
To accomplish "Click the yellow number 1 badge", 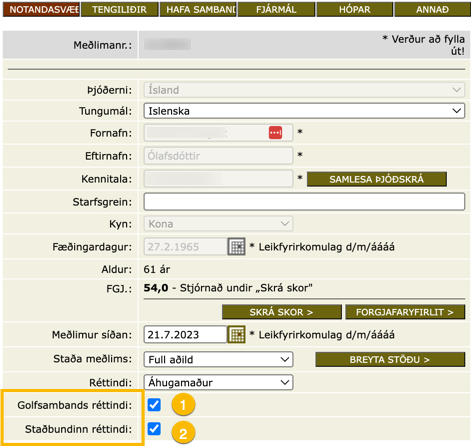I will coord(183,405).
